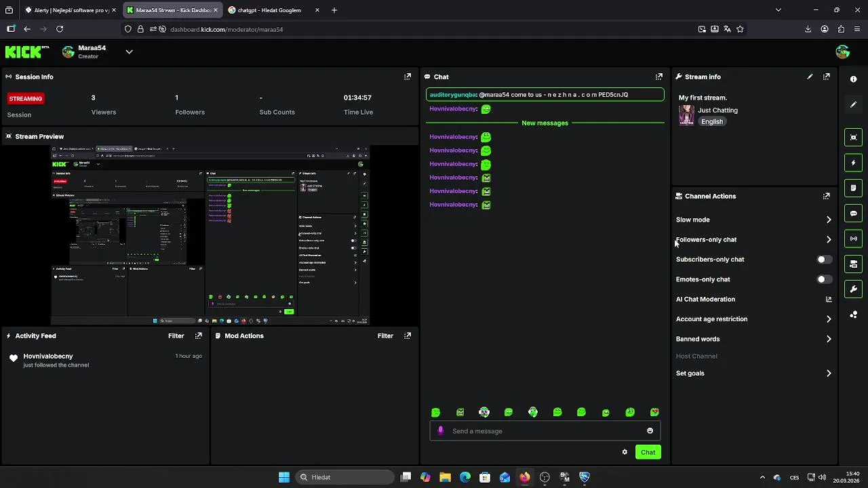Open Firefox list all tabs dropdown
Image resolution: width=868 pixels, height=488 pixels.
pos(778,10)
